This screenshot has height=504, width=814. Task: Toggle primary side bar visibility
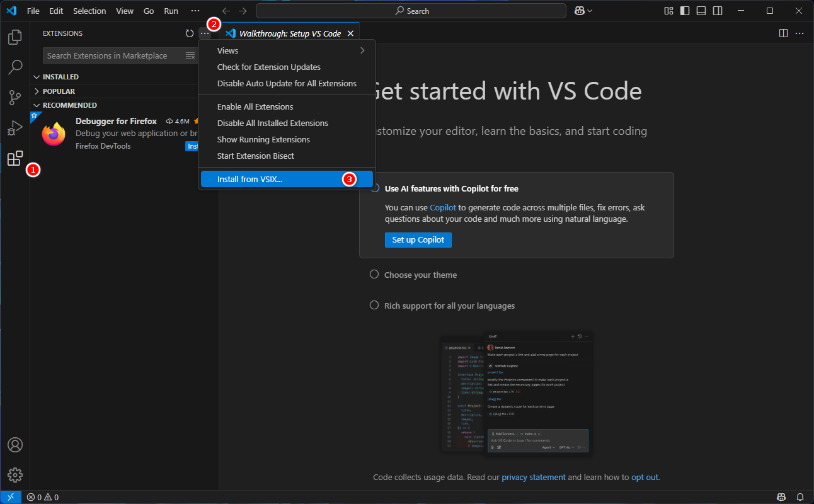(x=685, y=11)
